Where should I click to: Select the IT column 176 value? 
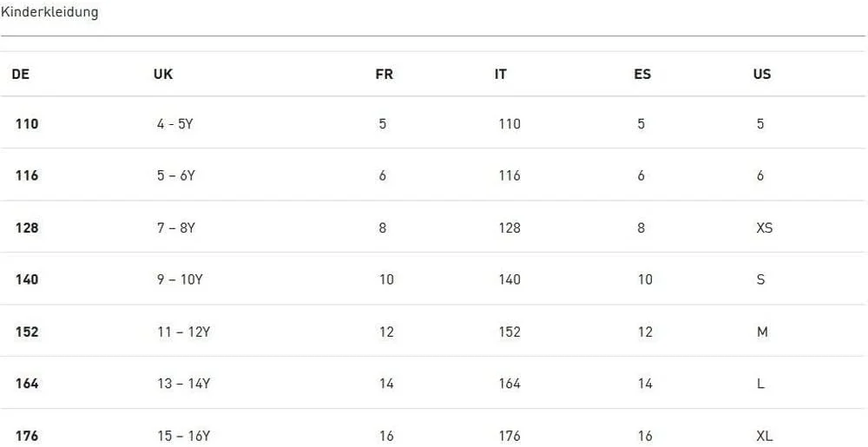point(510,436)
